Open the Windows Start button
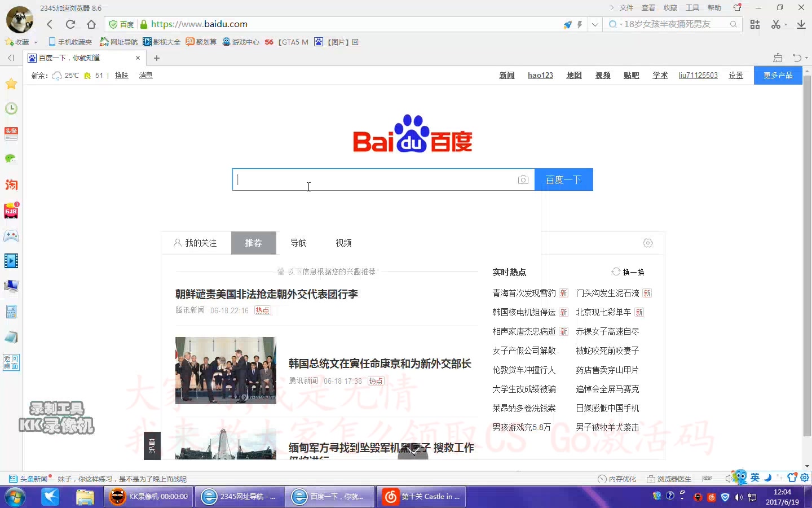The image size is (812, 508). [x=15, y=497]
